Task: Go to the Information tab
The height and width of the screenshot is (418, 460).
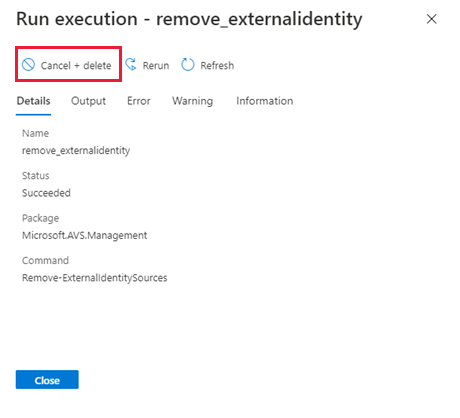Action: pyautogui.click(x=265, y=101)
